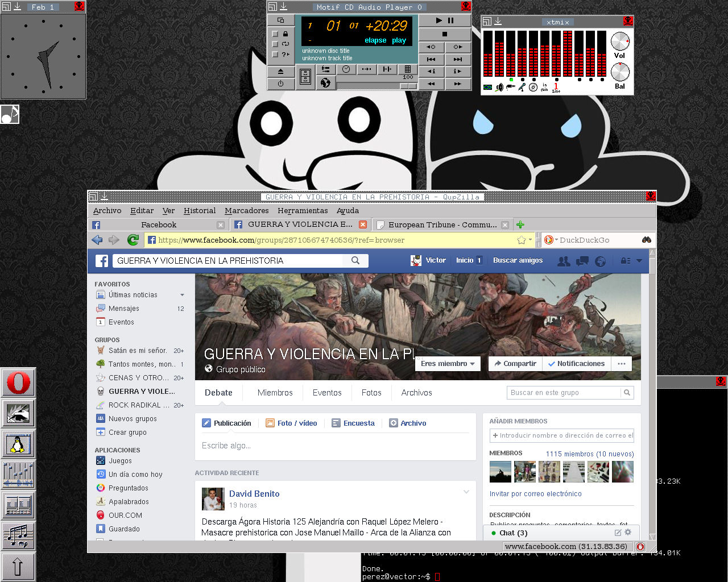
Task: Launch Opera from the desktop dock
Action: [18, 383]
